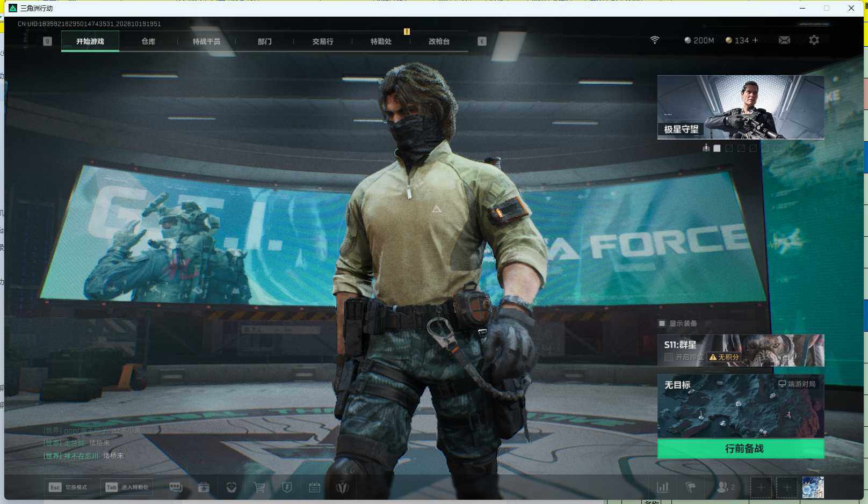Open the 极星守望 banner thumbnail
The image size is (868, 504).
click(741, 107)
